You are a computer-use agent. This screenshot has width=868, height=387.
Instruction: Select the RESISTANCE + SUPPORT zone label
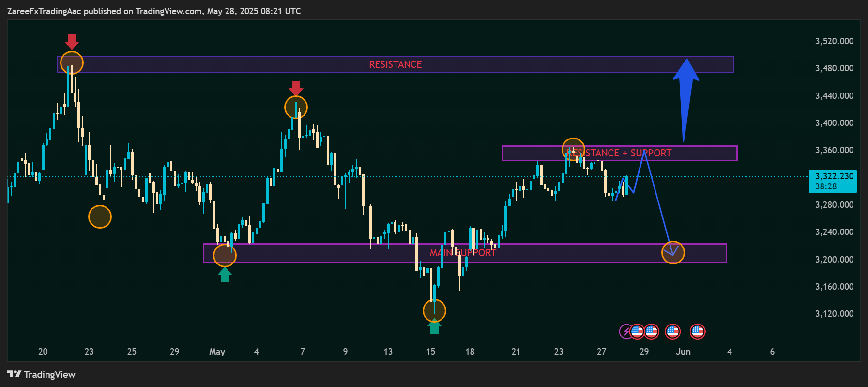[x=619, y=153]
